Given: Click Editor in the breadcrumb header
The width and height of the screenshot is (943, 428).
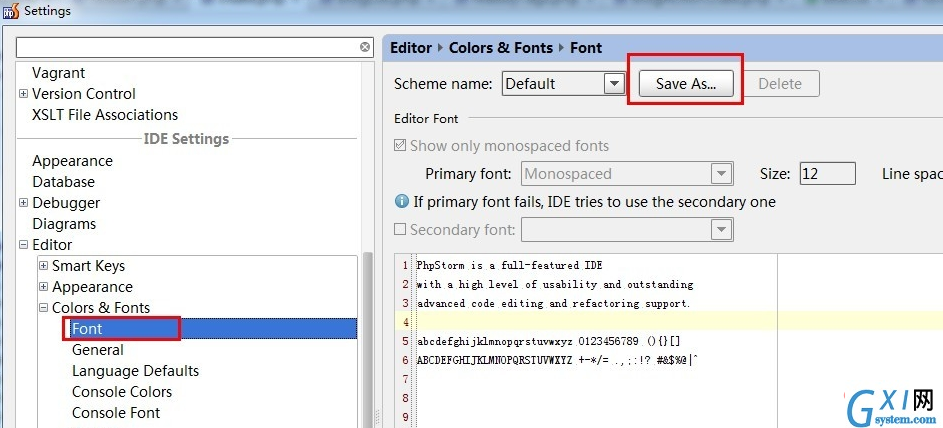Looking at the screenshot, I should (x=411, y=48).
